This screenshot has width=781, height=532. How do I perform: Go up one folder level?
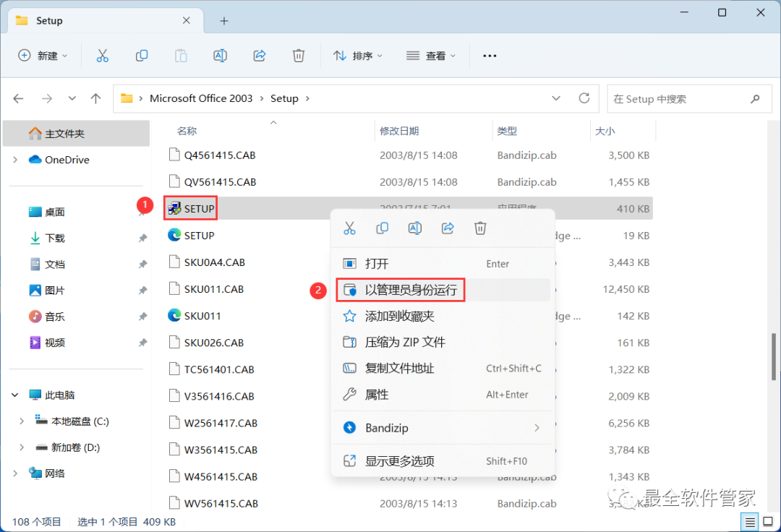tap(95, 98)
